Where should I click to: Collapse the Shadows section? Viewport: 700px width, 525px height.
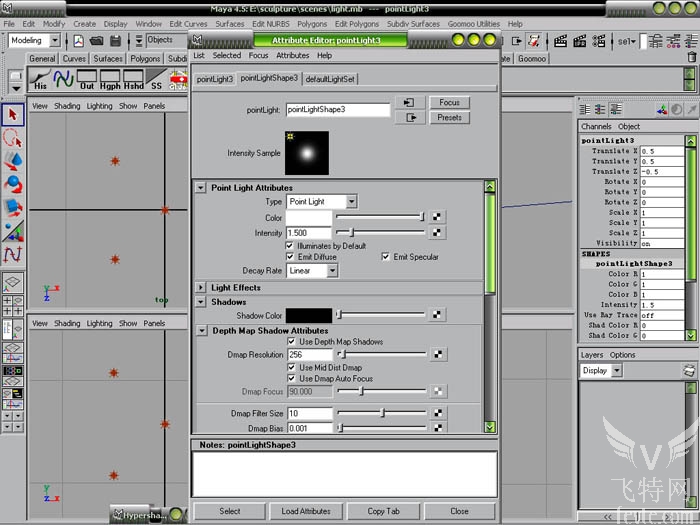point(200,302)
